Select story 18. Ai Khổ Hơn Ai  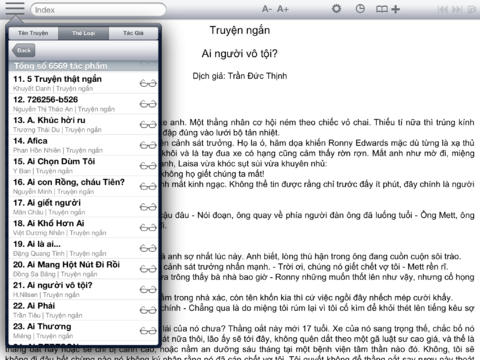click(83, 228)
